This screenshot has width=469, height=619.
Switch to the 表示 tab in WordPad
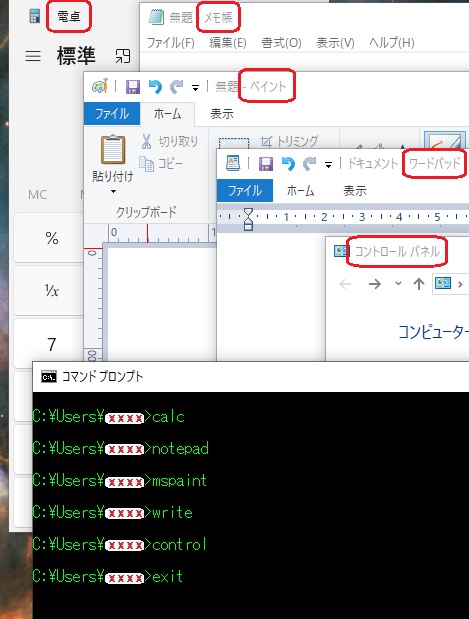pyautogui.click(x=355, y=191)
